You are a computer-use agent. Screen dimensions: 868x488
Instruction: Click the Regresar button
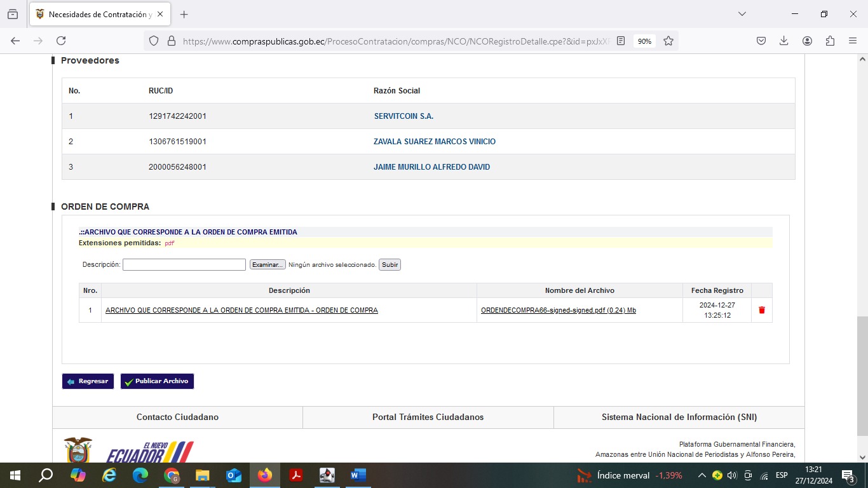[x=88, y=381]
